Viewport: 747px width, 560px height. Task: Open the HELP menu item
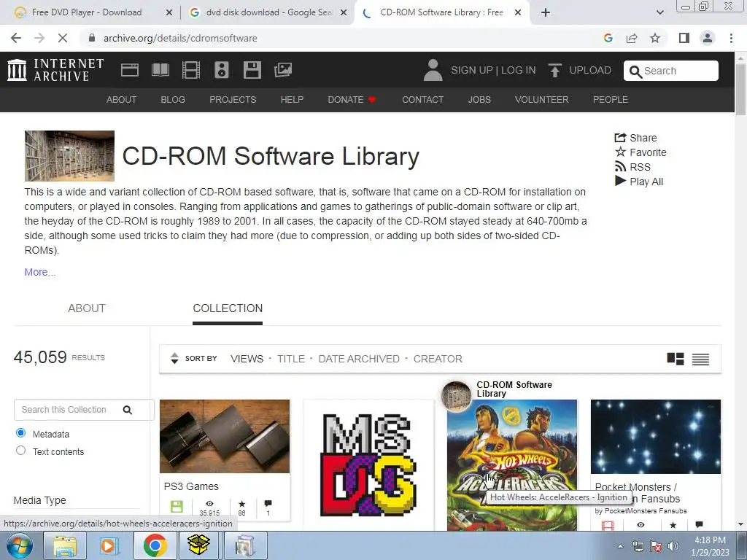292,99
